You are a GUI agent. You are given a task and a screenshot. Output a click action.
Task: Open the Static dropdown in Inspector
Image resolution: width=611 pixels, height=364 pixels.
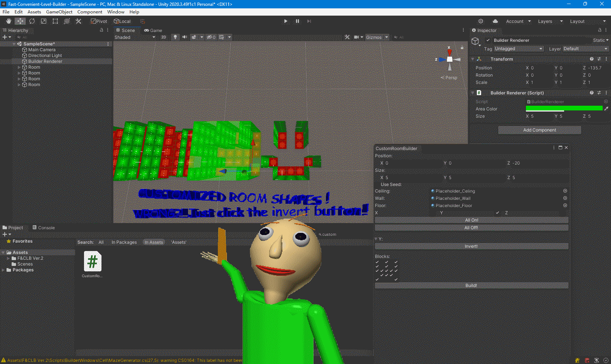(607, 40)
